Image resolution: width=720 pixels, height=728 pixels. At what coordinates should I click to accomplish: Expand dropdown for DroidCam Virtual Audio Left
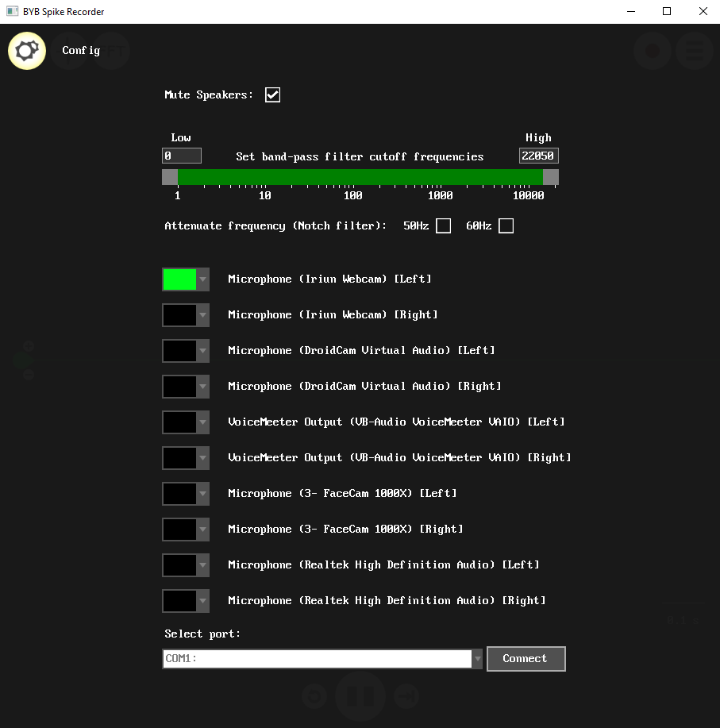203,351
